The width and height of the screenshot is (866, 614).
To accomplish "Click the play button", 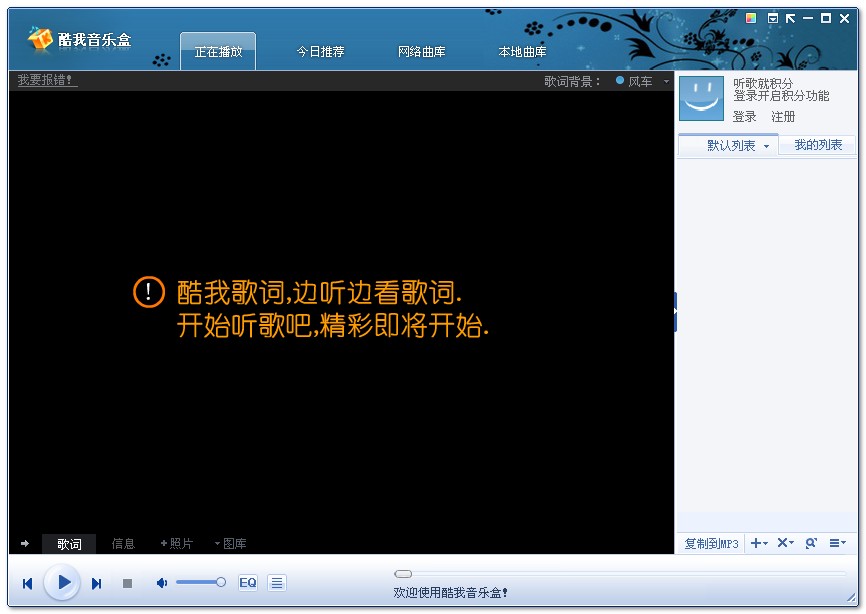I will coord(63,582).
